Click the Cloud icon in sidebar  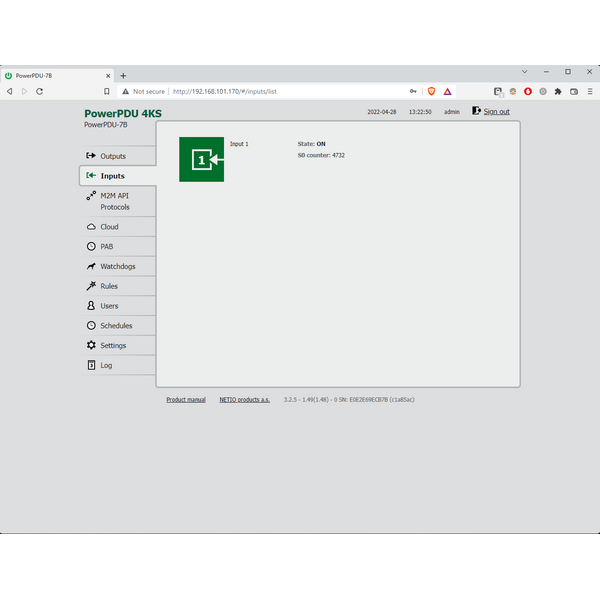coord(91,227)
